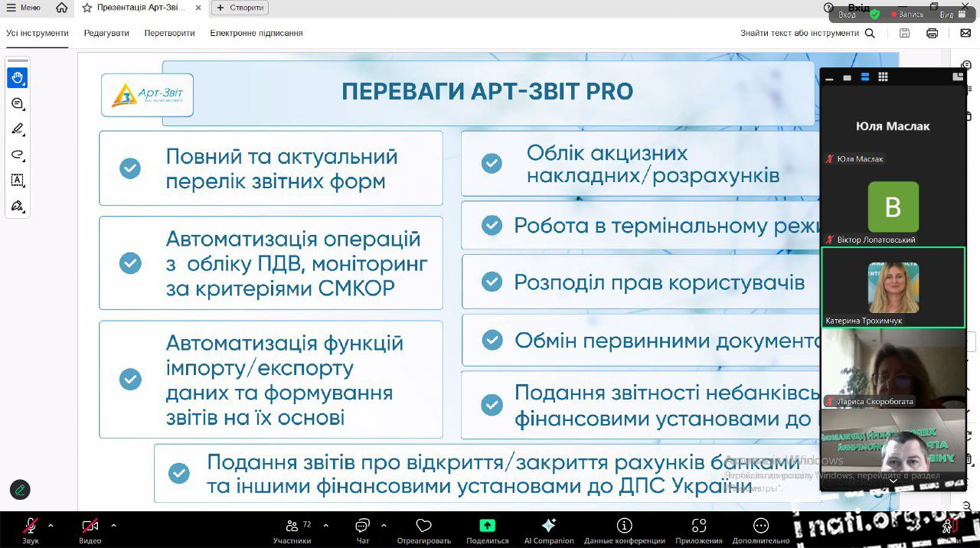Print the document with the printer icon

point(932,34)
